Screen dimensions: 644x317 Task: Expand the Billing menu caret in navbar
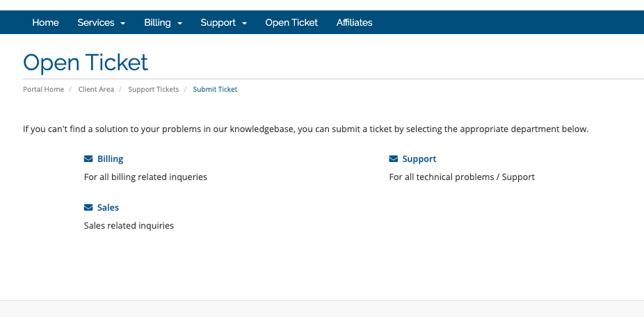[179, 24]
